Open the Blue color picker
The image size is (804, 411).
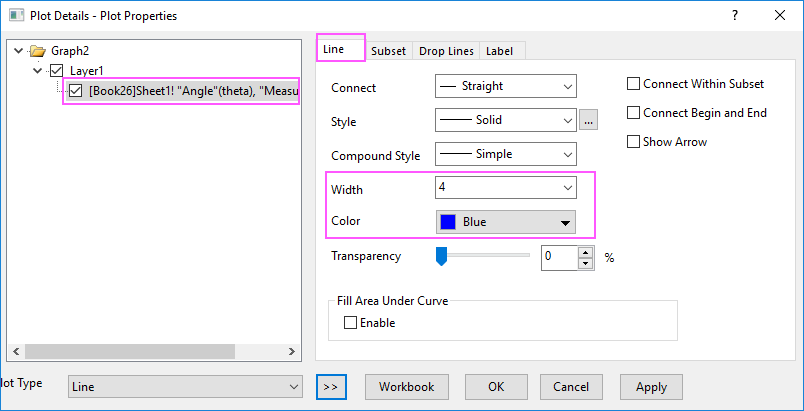(x=506, y=221)
